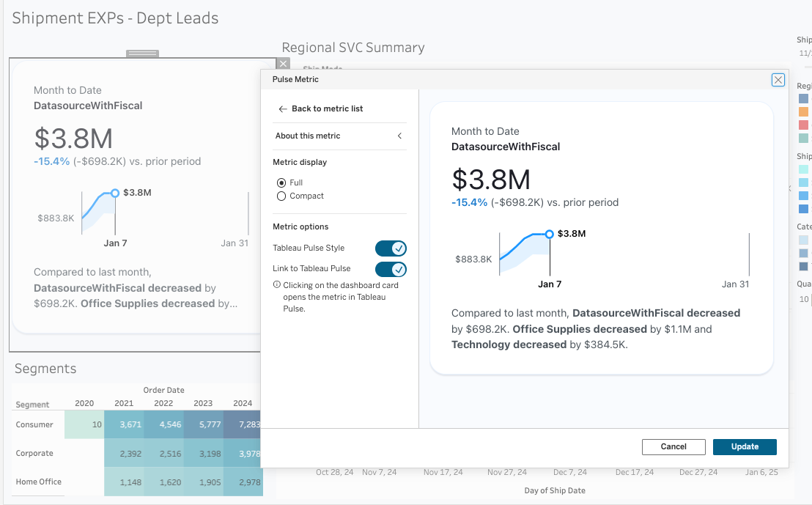The height and width of the screenshot is (505, 812).
Task: Click the back arrow icon beside metric list
Action: (283, 108)
